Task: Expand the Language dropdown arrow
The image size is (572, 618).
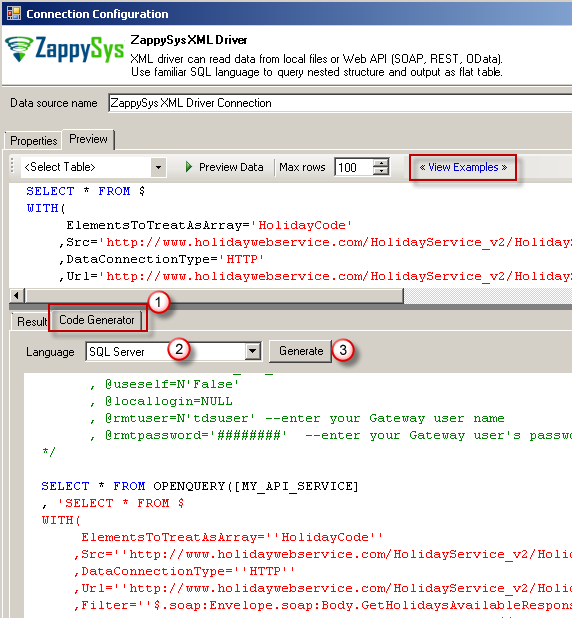Action: pos(252,351)
